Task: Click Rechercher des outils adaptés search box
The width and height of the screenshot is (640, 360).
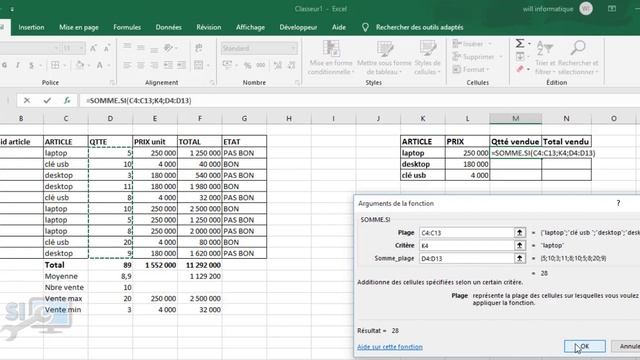Action: pos(420,27)
